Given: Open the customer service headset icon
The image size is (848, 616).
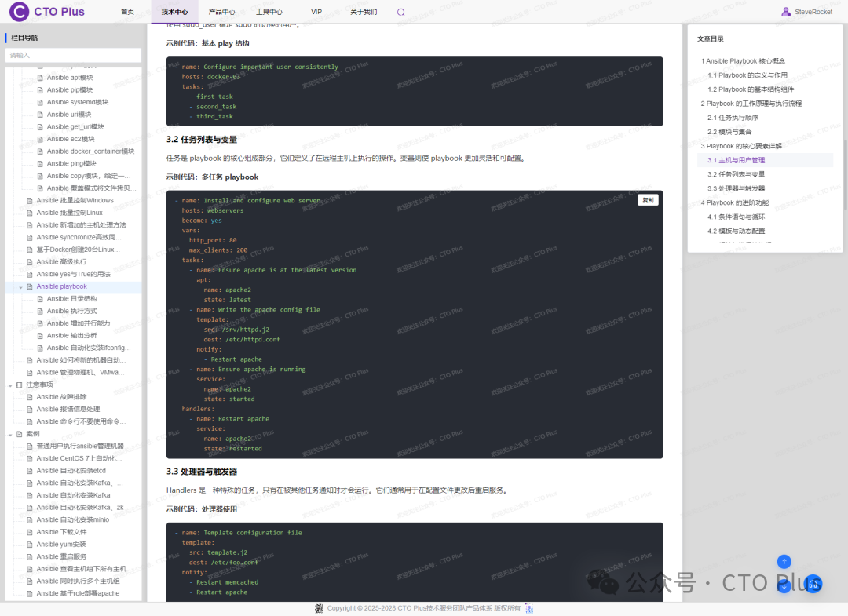Looking at the screenshot, I should [813, 585].
